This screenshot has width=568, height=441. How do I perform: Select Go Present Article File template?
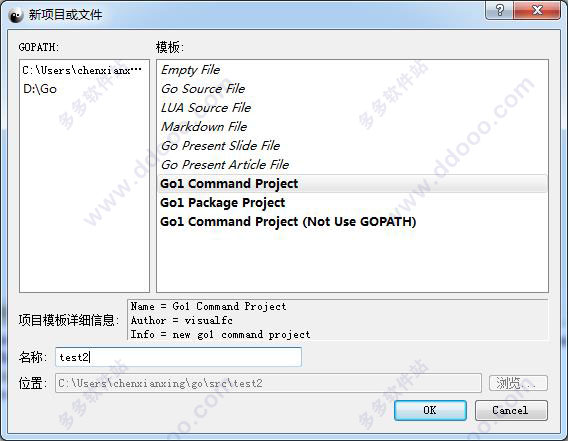[x=352, y=165]
